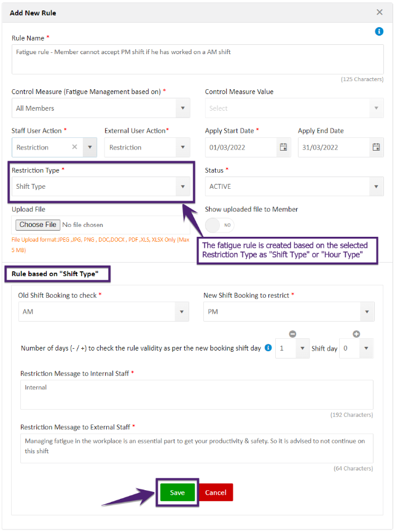
Task: Open the Control Measure Value dropdown
Action: [x=294, y=108]
